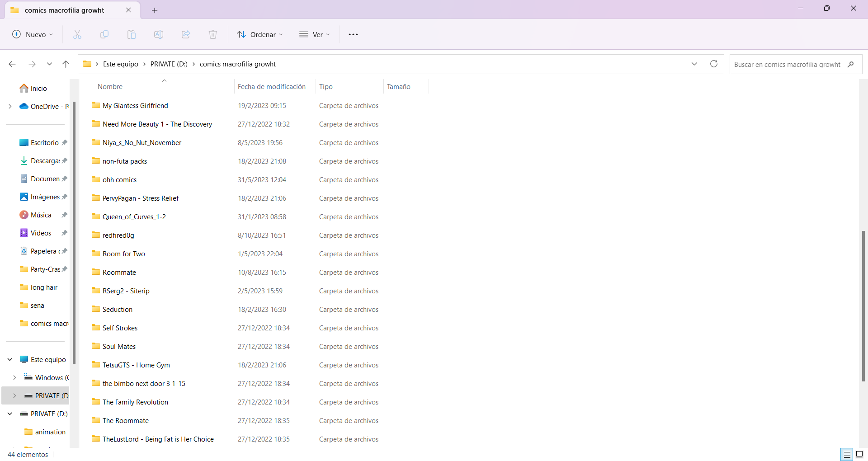Open the Ver view dropdown
Viewport: 868px width, 461px height.
pos(315,34)
